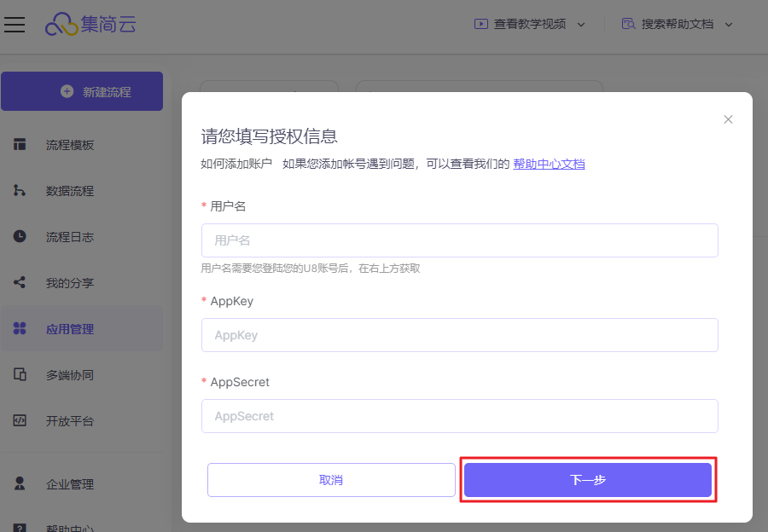
Task: Expand the 搜索帮助文档 dropdown chevron
Action: [729, 25]
